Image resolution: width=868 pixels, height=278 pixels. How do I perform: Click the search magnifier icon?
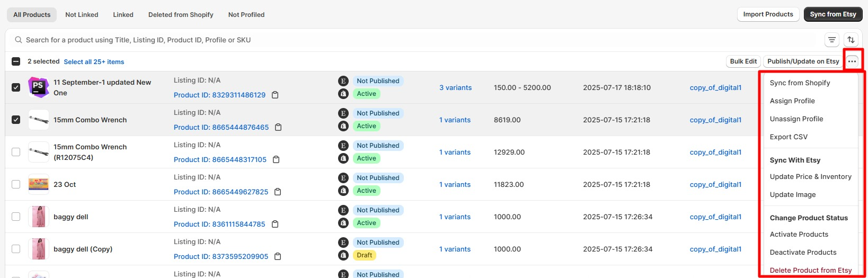coord(19,40)
